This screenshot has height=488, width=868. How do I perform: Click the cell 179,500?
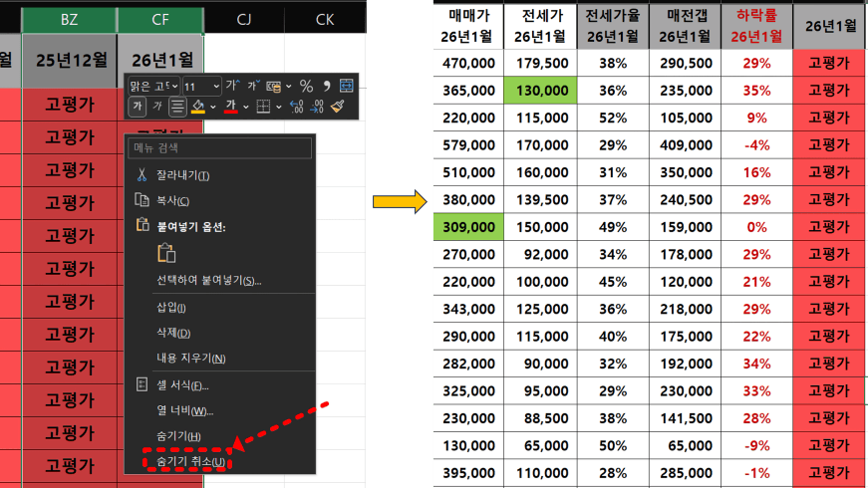pyautogui.click(x=540, y=63)
